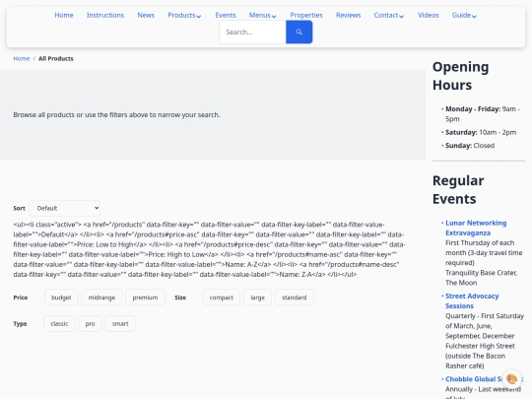Toggle the classic type filter
Image resolution: width=532 pixels, height=399 pixels.
click(x=59, y=324)
